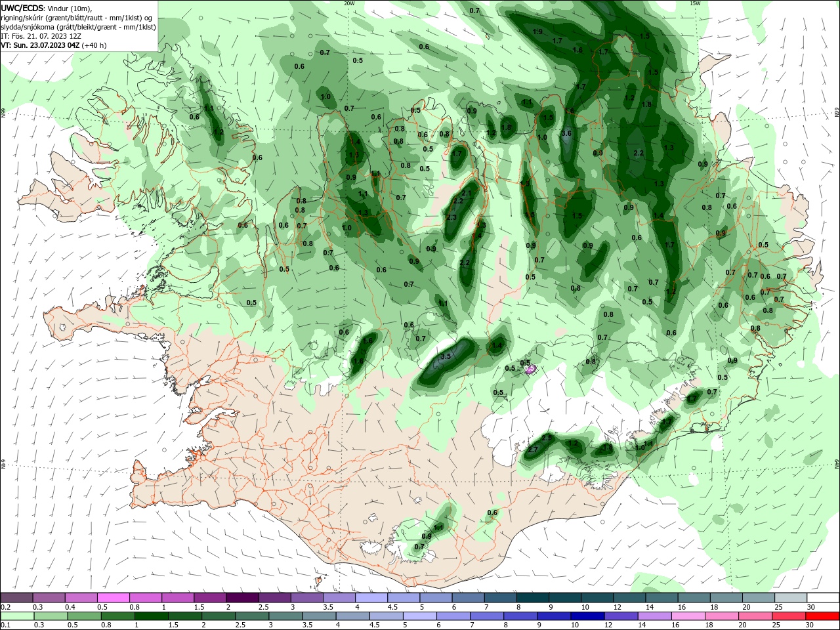Click the purple 12 mm rain legend swatch
Viewport: 840px width, 630px height.
tap(620, 616)
